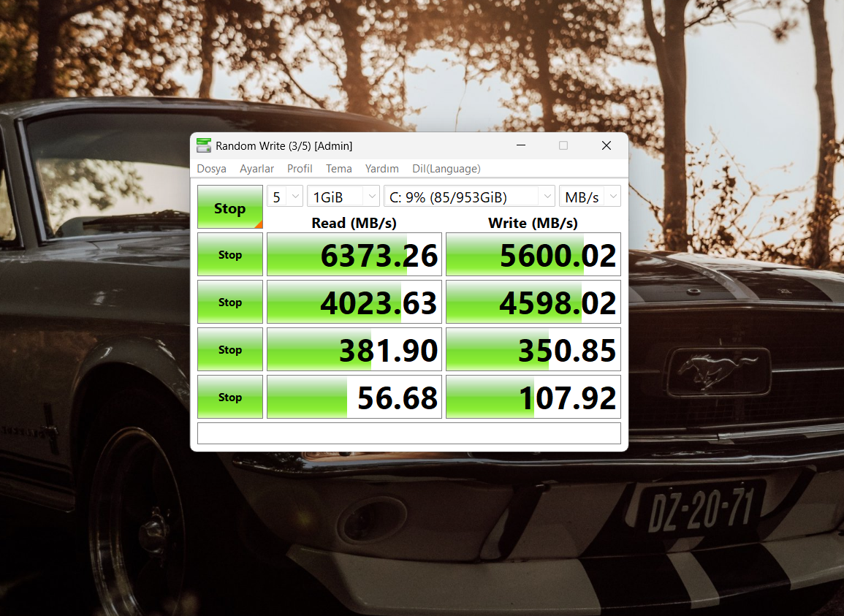Image resolution: width=844 pixels, height=616 pixels.
Task: Open the unit dropdown showing MB/s
Action: pos(590,197)
